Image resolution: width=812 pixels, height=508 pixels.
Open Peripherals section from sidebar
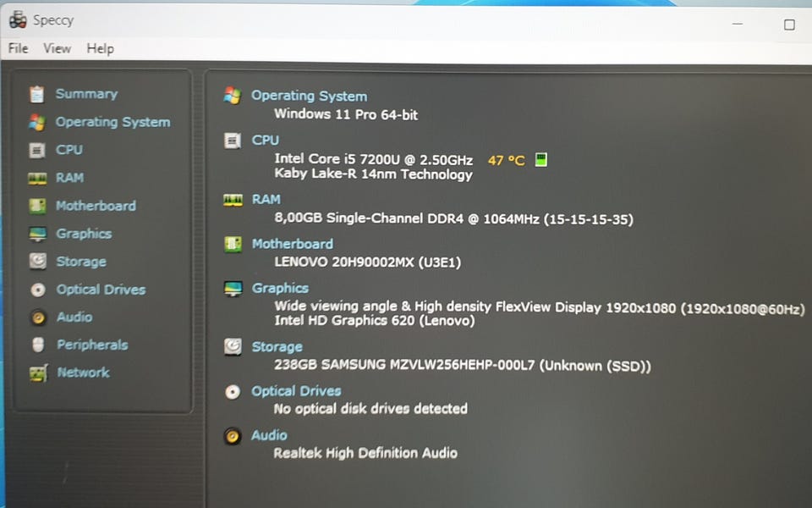92,345
